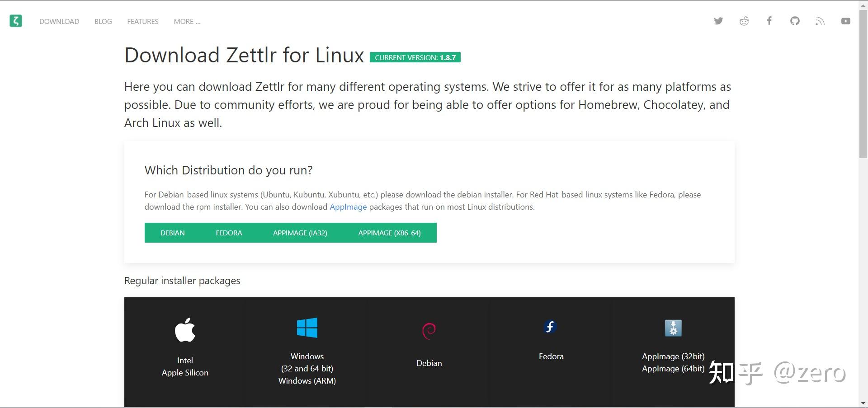The width and height of the screenshot is (868, 408).
Task: Click the Apple logo icon
Action: click(185, 329)
